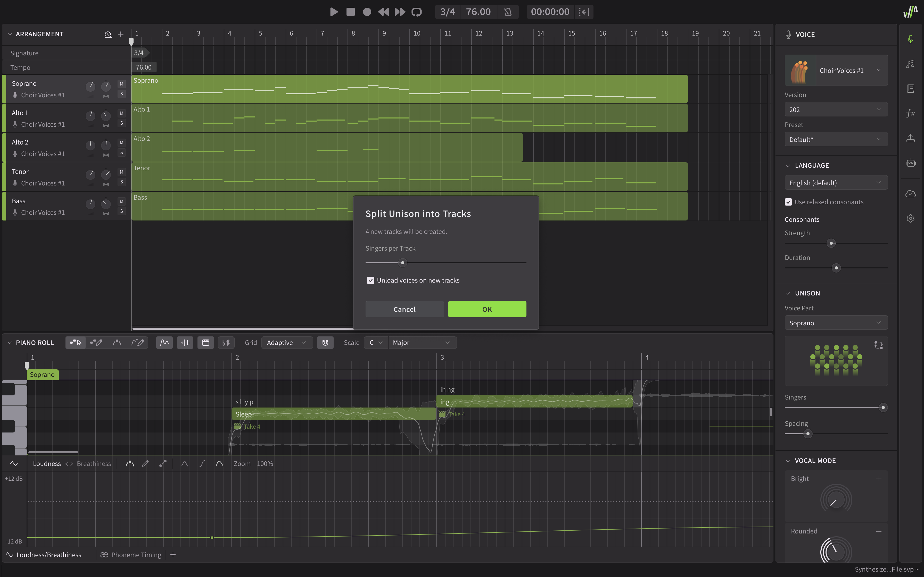The width and height of the screenshot is (924, 577).
Task: Open the fx effects panel icon
Action: (910, 113)
